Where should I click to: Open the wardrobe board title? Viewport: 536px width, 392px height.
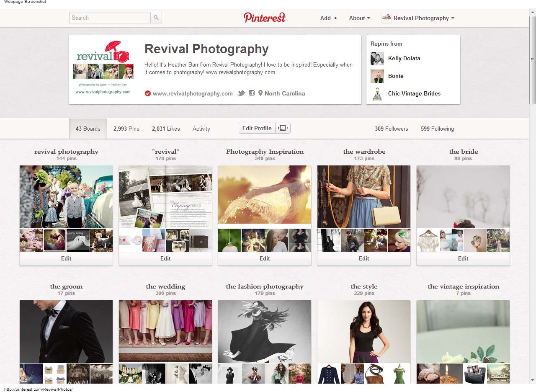point(364,152)
